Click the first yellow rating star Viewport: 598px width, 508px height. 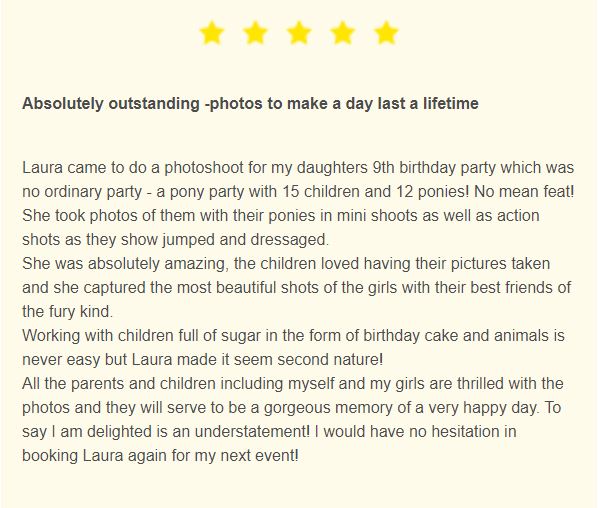212,33
